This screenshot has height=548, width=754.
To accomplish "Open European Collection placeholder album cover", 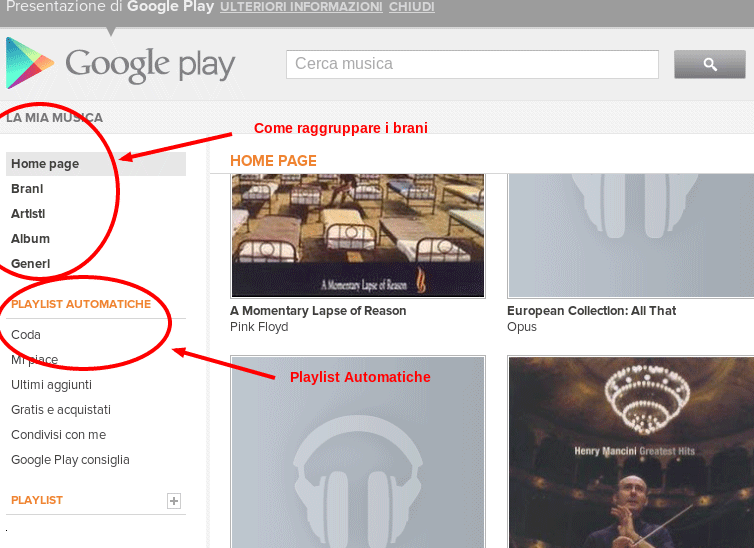I will tap(630, 236).
